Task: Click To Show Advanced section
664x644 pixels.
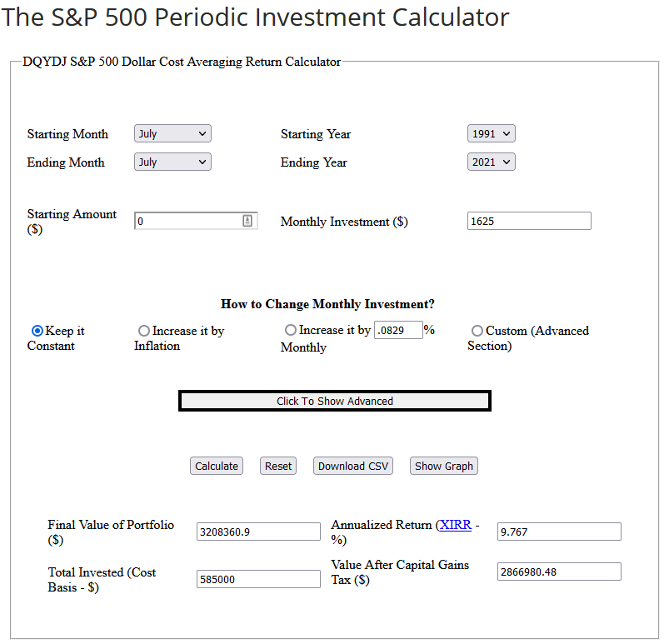Action: (335, 401)
